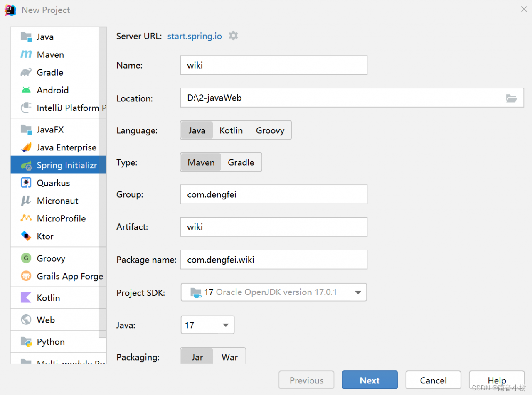Select Python project type
The image size is (532, 395).
tap(55, 342)
